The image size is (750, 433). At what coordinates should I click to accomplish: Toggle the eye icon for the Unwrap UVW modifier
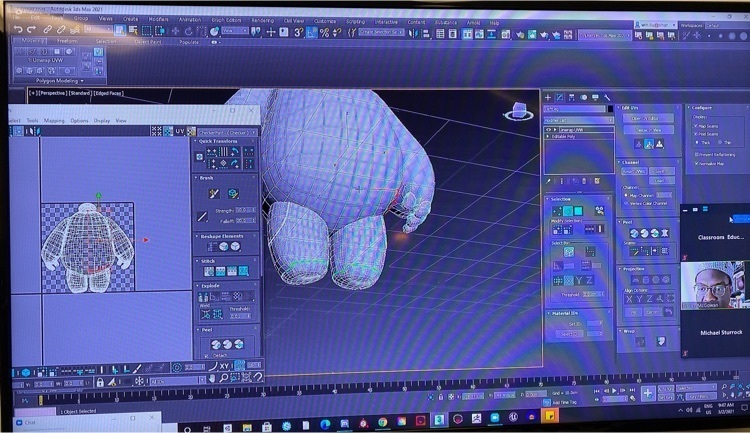pos(549,130)
